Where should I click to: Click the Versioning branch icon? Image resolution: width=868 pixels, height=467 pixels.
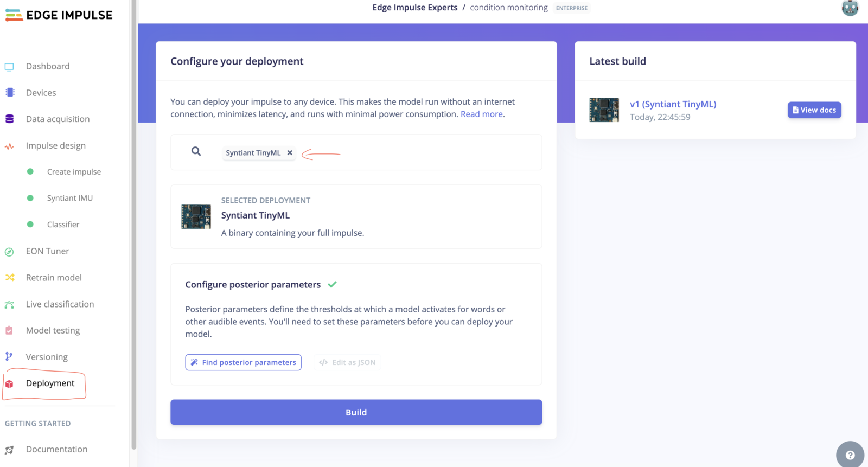[x=9, y=357]
